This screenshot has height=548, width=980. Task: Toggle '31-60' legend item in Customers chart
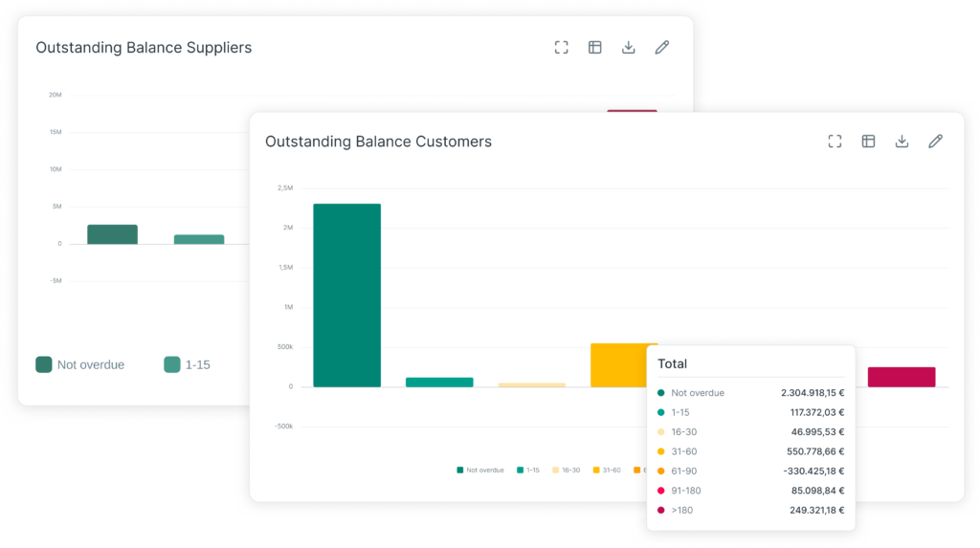[x=607, y=470]
